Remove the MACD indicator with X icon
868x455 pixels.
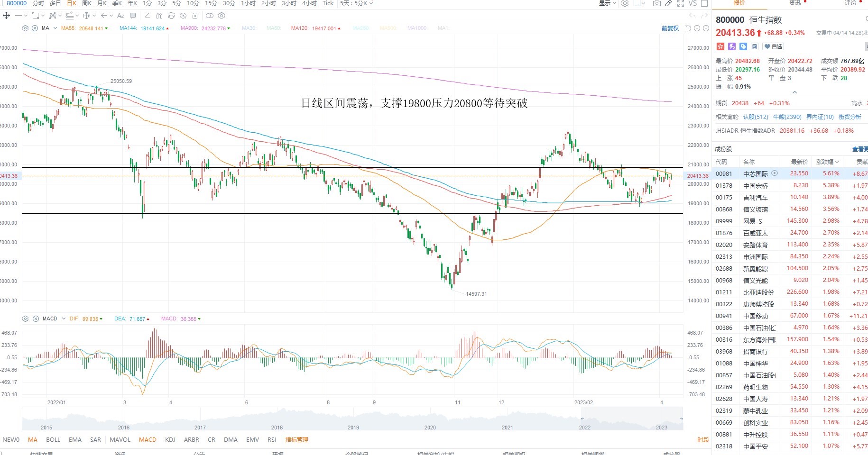[x=36, y=319]
